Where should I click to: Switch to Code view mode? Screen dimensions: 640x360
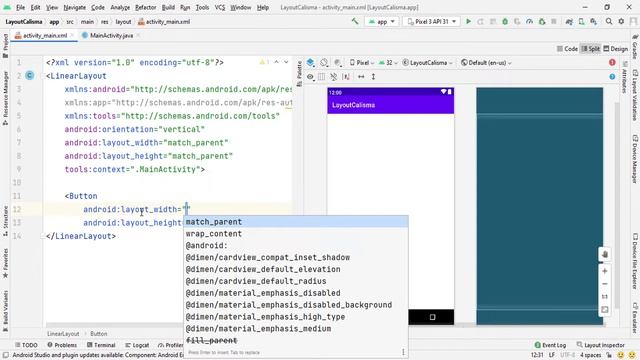(x=567, y=49)
